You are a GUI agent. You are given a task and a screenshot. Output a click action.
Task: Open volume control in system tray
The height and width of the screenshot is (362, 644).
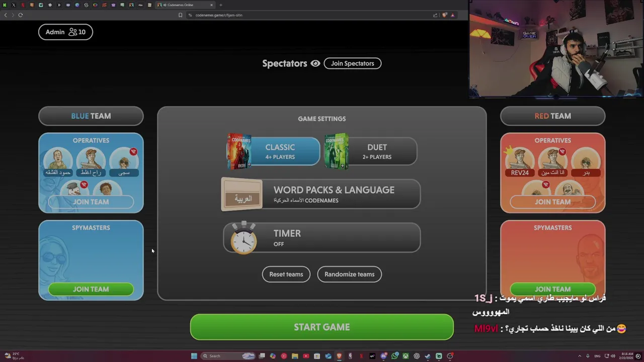(x=612, y=356)
